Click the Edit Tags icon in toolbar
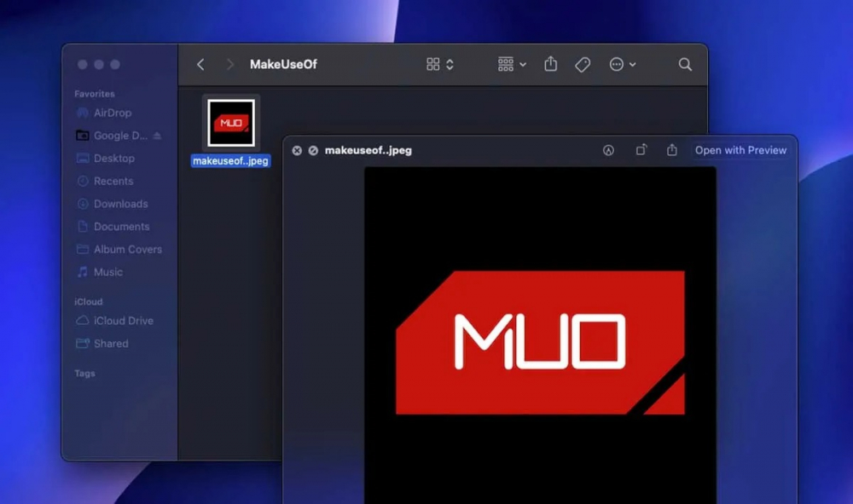Image resolution: width=853 pixels, height=504 pixels. click(x=583, y=65)
